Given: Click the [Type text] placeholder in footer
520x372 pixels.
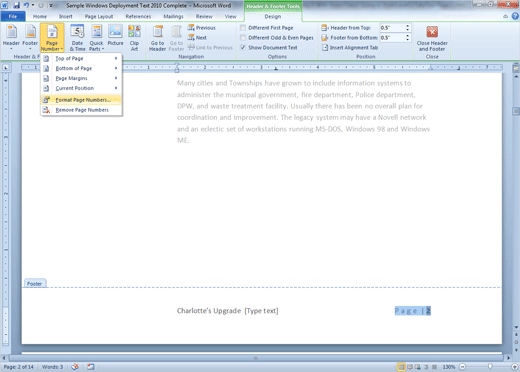Looking at the screenshot, I should [x=262, y=311].
